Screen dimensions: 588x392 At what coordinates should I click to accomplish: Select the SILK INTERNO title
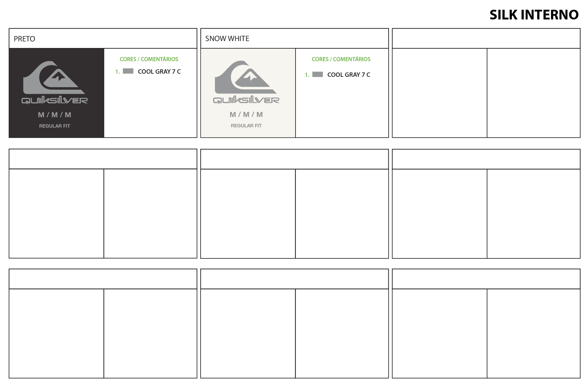tap(534, 15)
